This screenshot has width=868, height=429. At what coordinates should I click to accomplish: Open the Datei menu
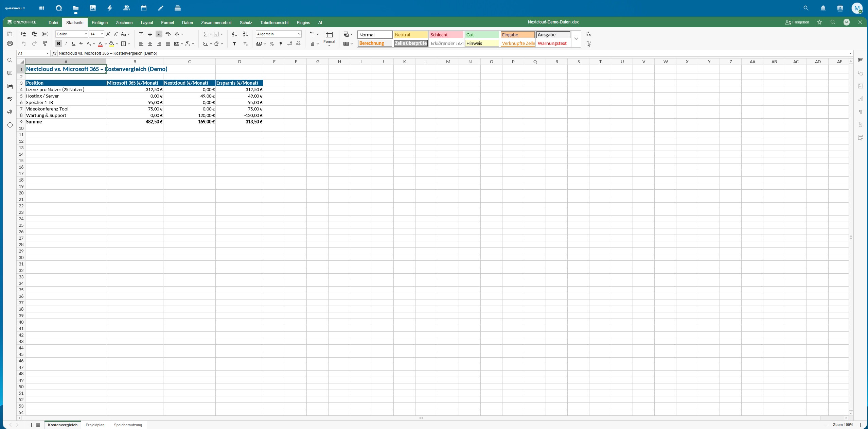[53, 22]
